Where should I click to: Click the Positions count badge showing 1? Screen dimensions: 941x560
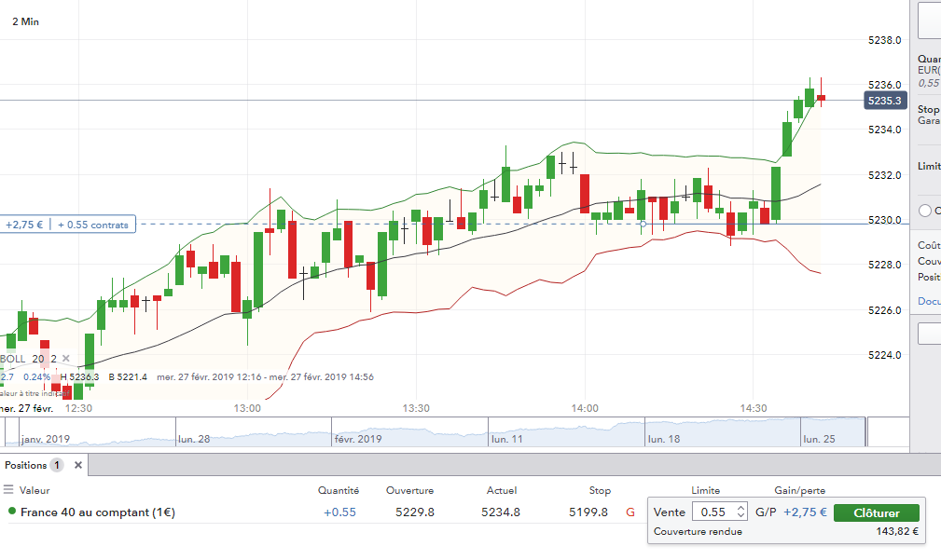(x=57, y=465)
